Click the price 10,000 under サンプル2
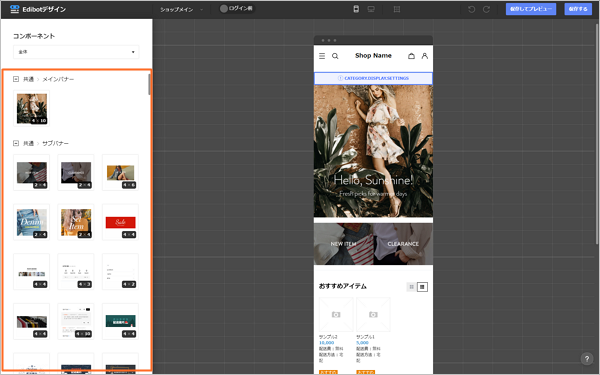 [x=326, y=343]
